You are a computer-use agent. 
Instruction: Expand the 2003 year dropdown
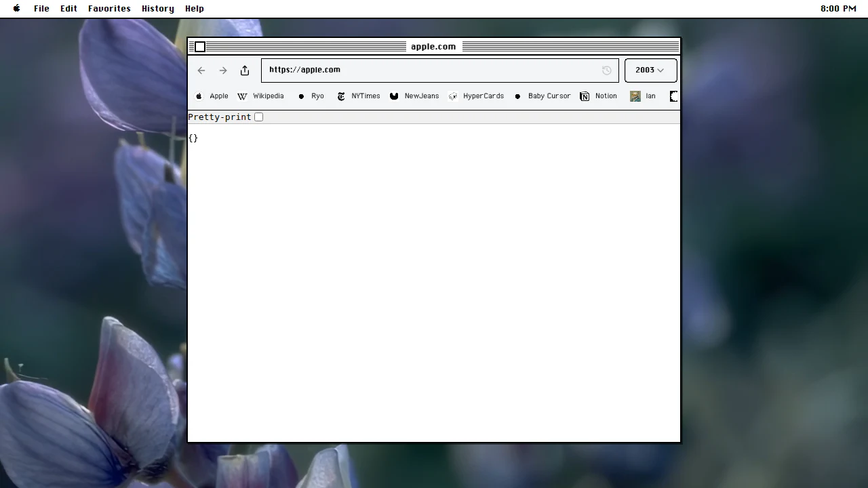click(650, 70)
